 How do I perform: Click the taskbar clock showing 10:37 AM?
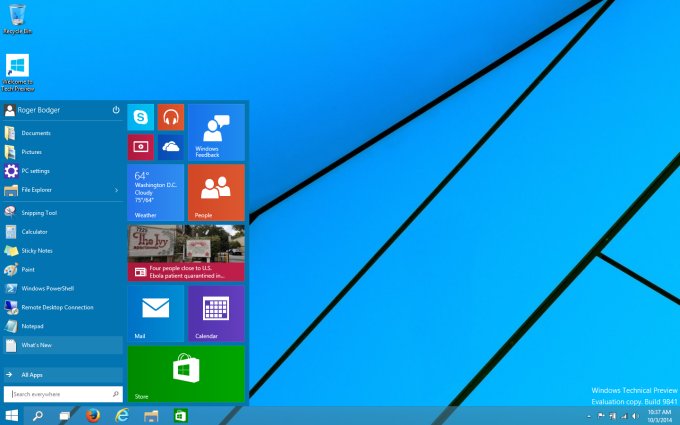point(660,416)
